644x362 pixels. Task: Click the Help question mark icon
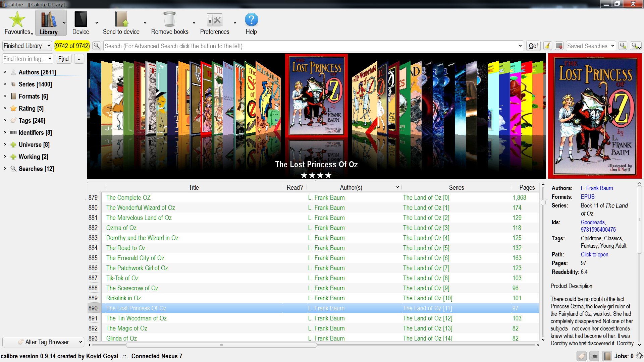251,20
